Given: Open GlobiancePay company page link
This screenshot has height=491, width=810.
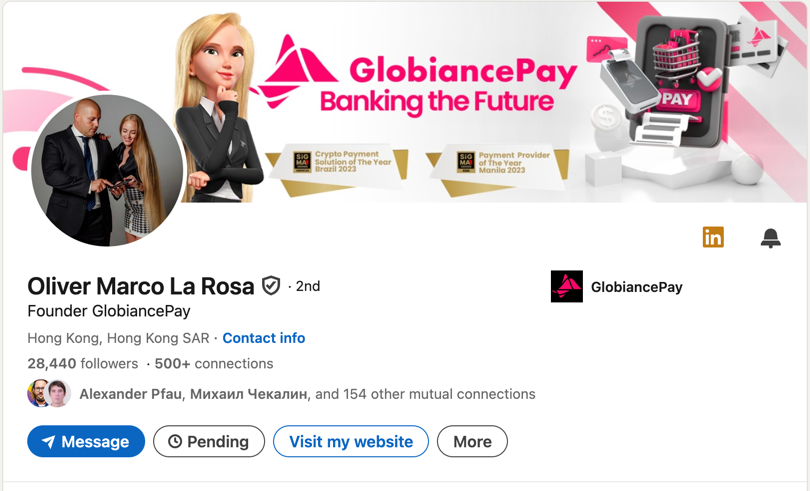Looking at the screenshot, I should tap(636, 287).
